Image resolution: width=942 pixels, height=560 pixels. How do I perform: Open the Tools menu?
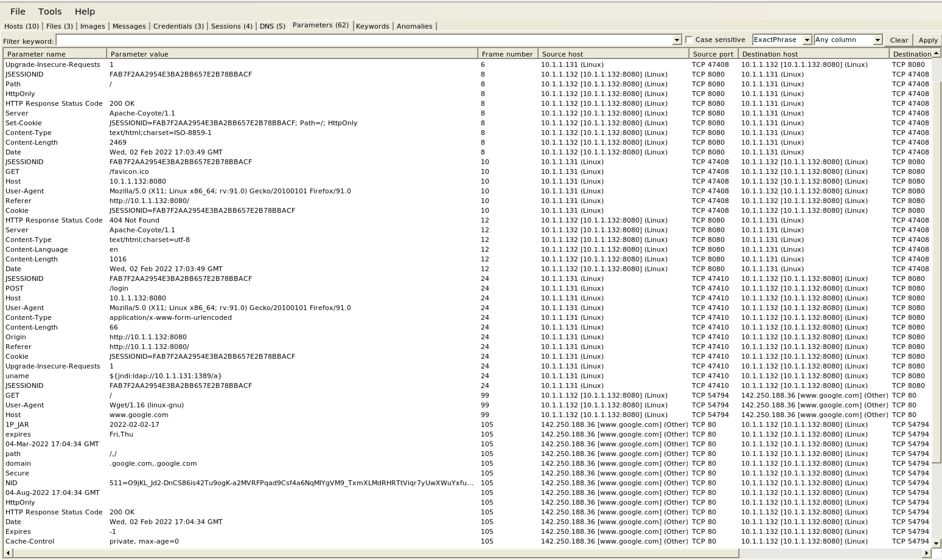(50, 11)
